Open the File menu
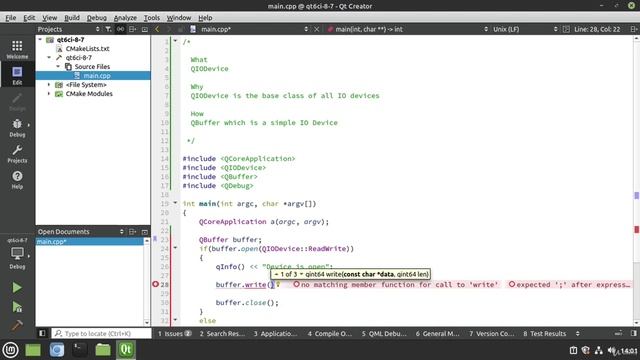The height and width of the screenshot is (360, 640). 11,18
